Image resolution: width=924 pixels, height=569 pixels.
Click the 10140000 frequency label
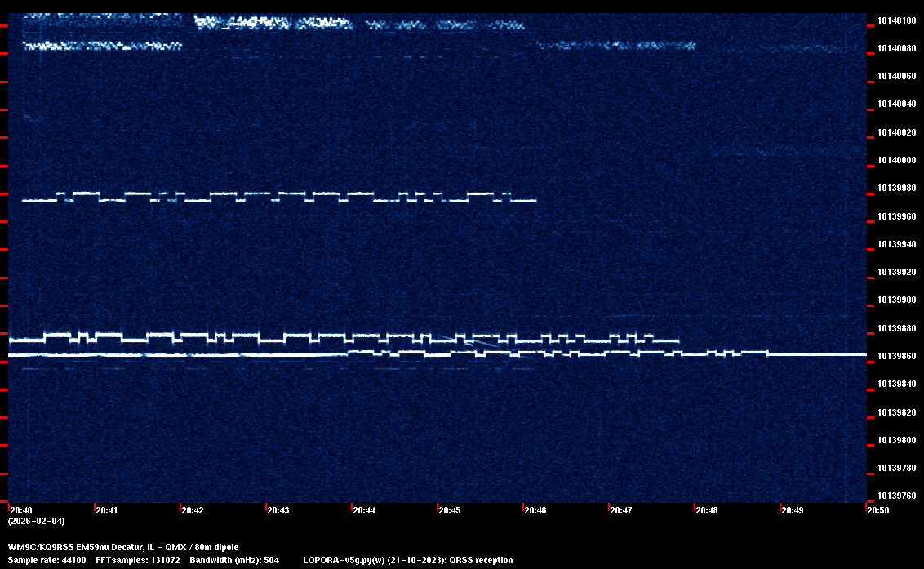(896, 160)
